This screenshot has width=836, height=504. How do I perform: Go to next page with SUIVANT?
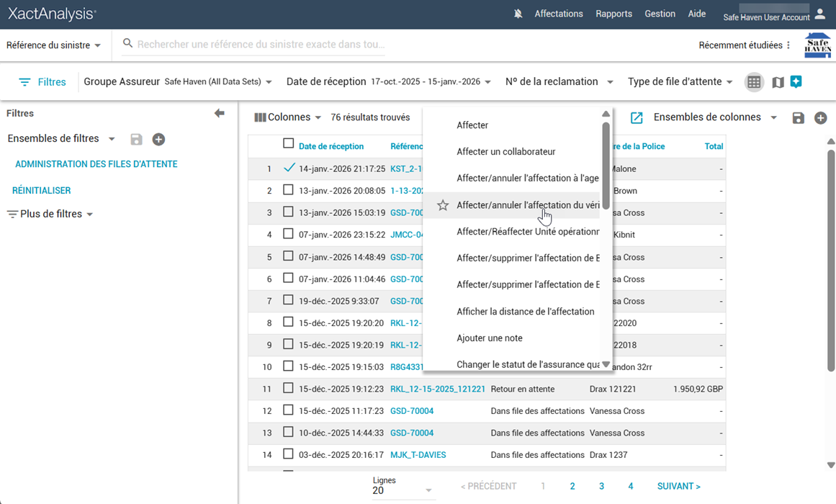(678, 486)
